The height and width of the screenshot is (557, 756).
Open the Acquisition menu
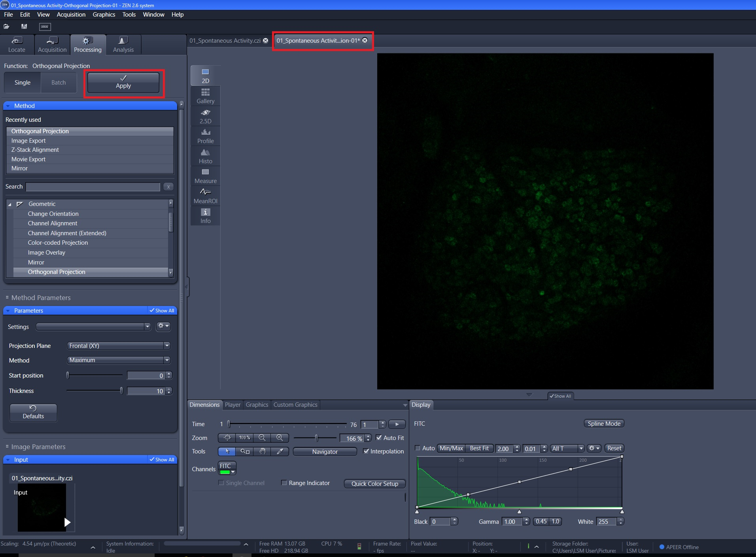point(71,15)
